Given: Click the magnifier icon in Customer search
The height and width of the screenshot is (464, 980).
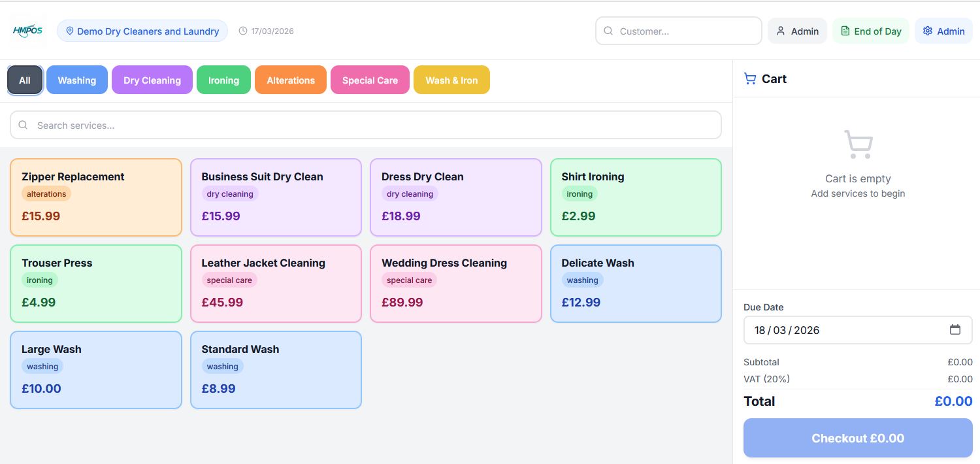Looking at the screenshot, I should [608, 31].
